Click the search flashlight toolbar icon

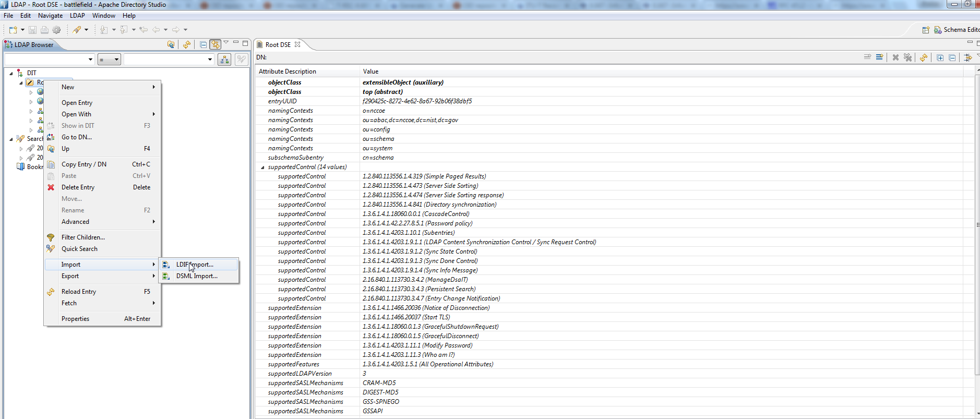[77, 30]
